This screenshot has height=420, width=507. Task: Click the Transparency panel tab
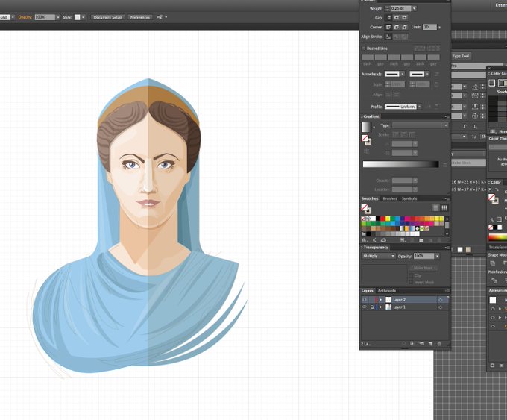point(375,247)
